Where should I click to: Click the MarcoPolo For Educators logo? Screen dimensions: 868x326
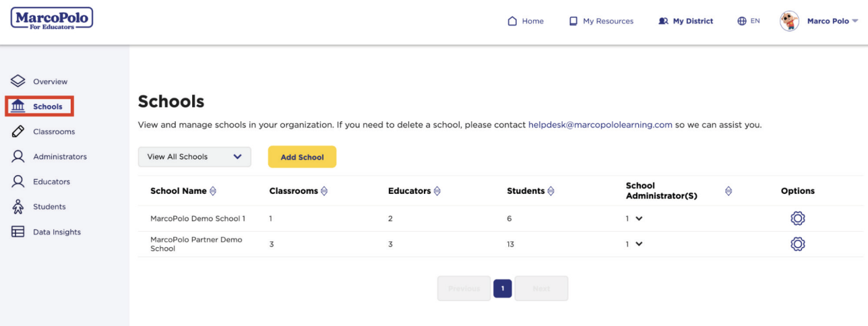pos(52,18)
